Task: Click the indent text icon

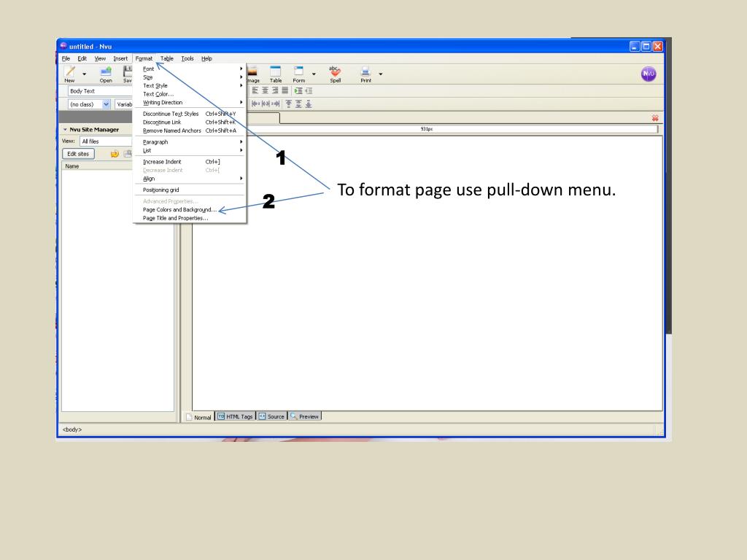Action: [298, 90]
